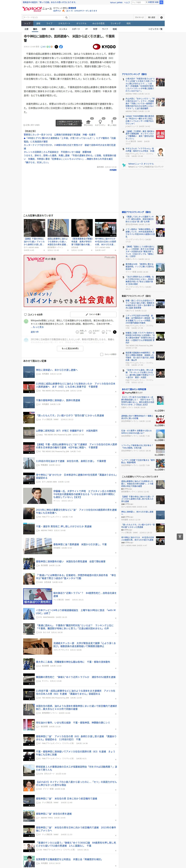Screen dimensions: 186x868
Task: Click the KYODO news source logo
Action: [x=104, y=47]
